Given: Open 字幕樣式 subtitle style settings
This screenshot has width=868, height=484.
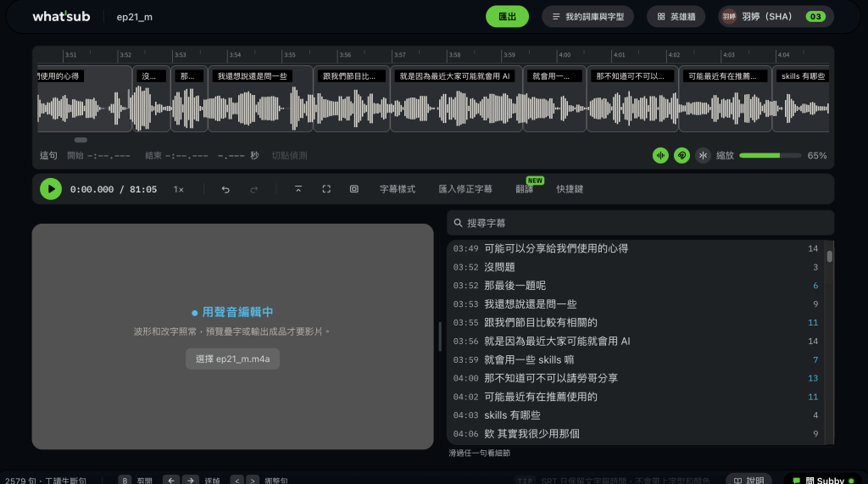Looking at the screenshot, I should click(x=398, y=189).
